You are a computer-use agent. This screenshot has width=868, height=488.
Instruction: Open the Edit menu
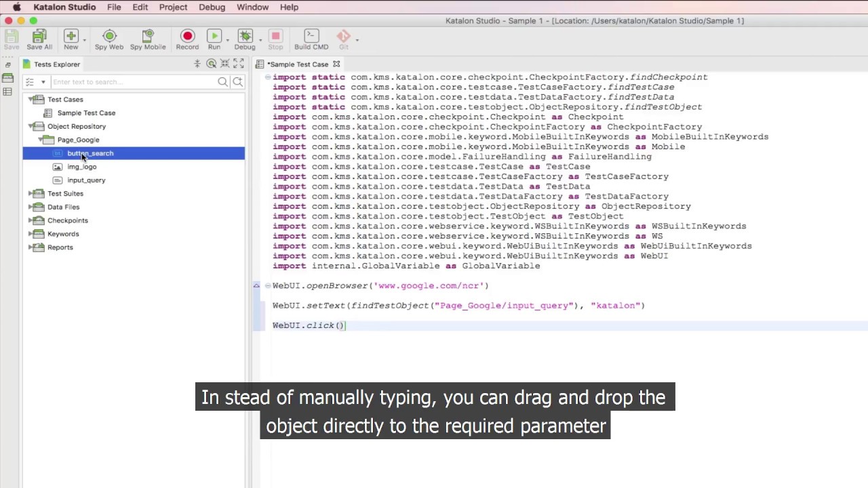coord(140,7)
